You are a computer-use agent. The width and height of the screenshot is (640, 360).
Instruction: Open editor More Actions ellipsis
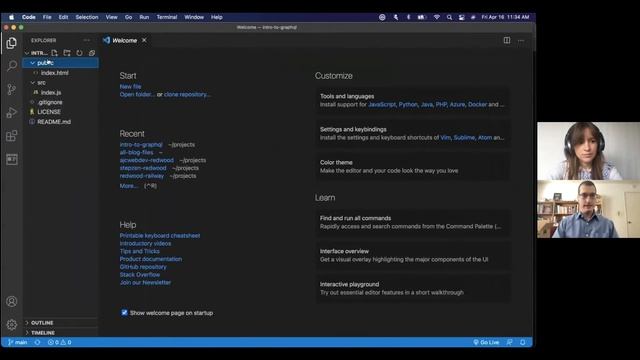521,40
